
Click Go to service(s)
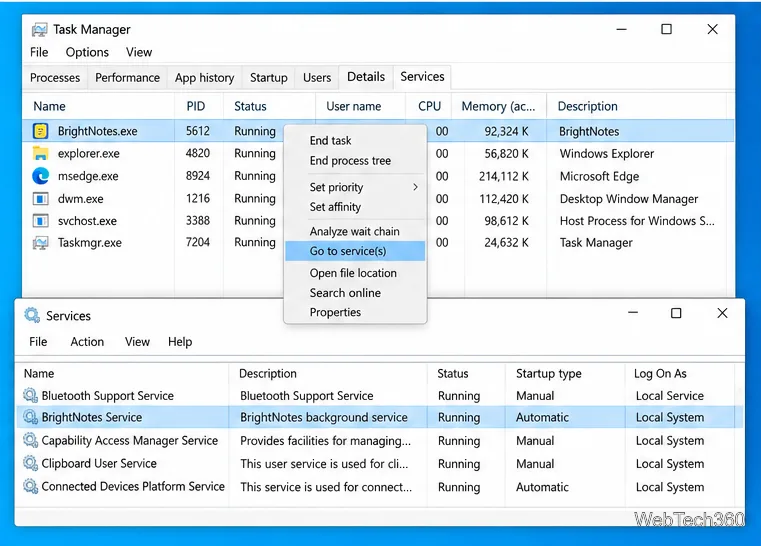tap(355, 251)
